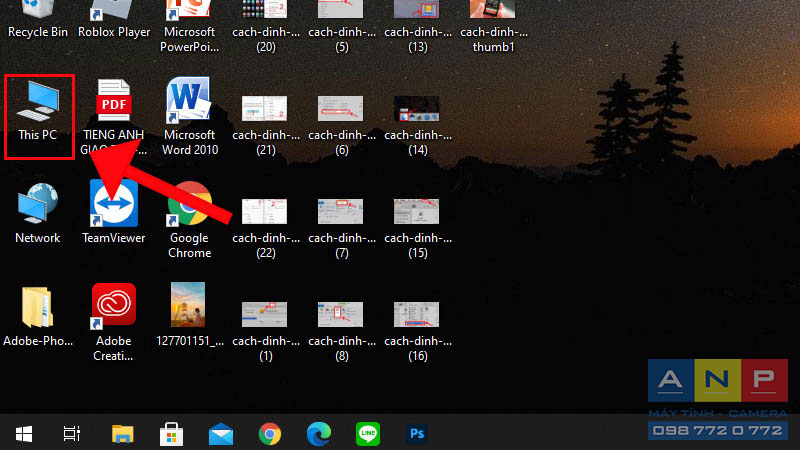
Task: Select the This PC desktop icon
Action: [x=38, y=111]
